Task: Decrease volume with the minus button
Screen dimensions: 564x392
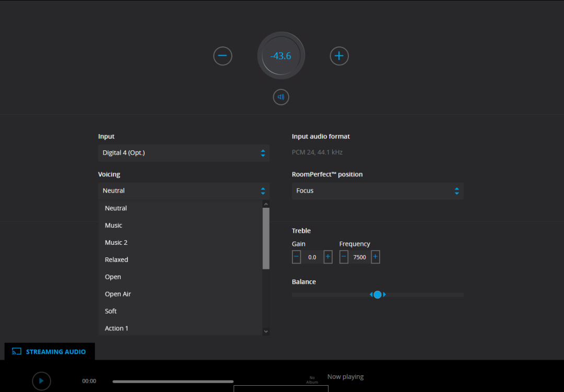Action: 222,56
